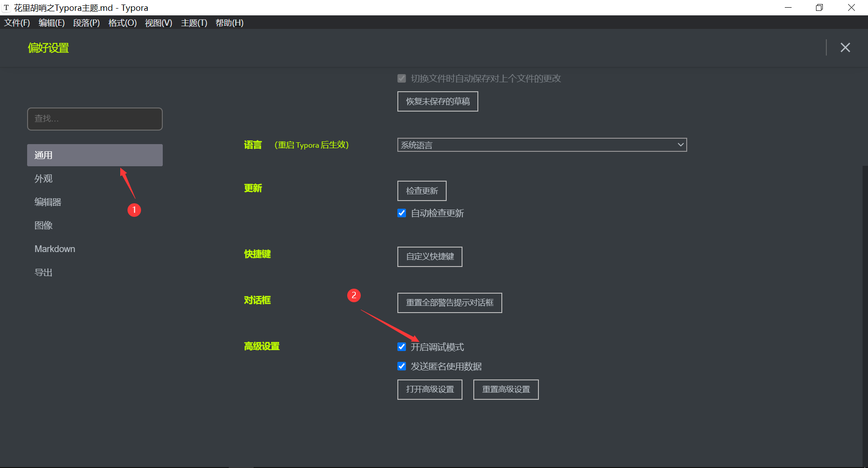Open the 视图(V) menu
This screenshot has width=868, height=468.
[158, 23]
